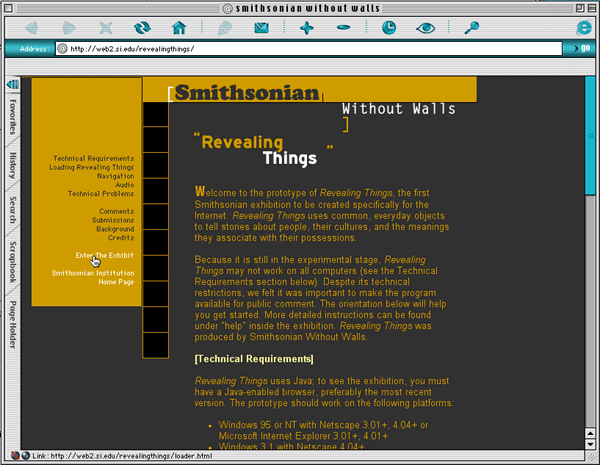Image resolution: width=600 pixels, height=465 pixels.
Task: Click the Technical Requirements heading
Action: [254, 359]
